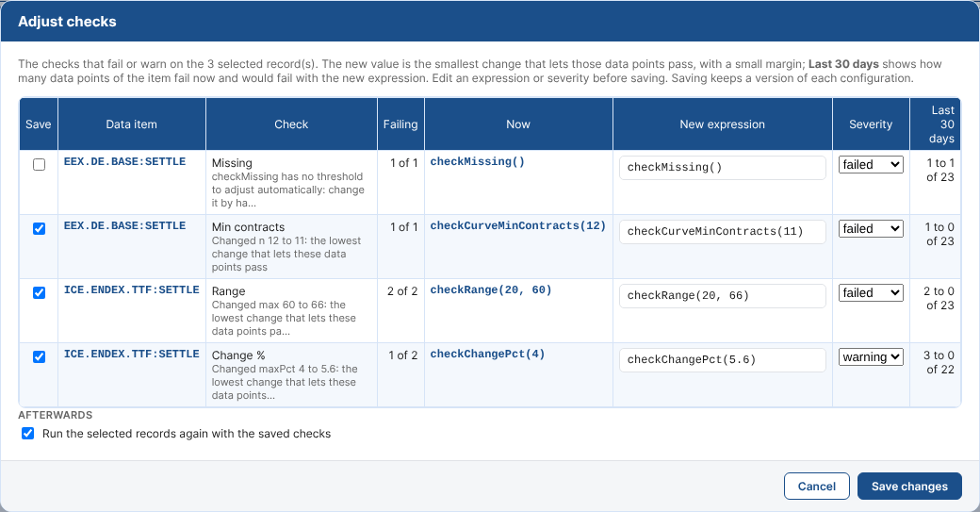Click the 'AFTERWARDS' section label

tap(55, 415)
